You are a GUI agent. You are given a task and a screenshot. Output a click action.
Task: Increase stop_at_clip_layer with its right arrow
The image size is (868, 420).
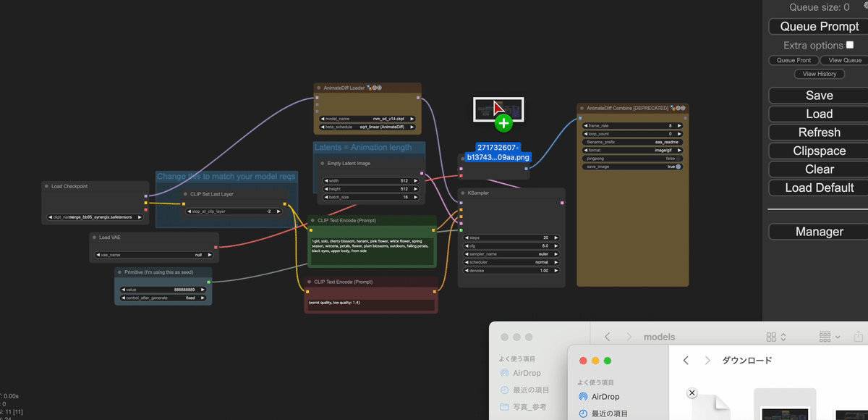278,211
